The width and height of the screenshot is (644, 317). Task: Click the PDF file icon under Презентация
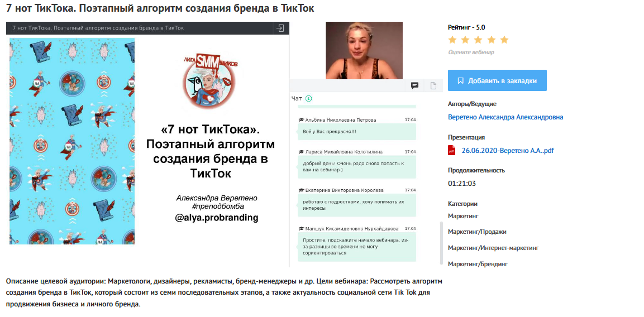coord(451,150)
